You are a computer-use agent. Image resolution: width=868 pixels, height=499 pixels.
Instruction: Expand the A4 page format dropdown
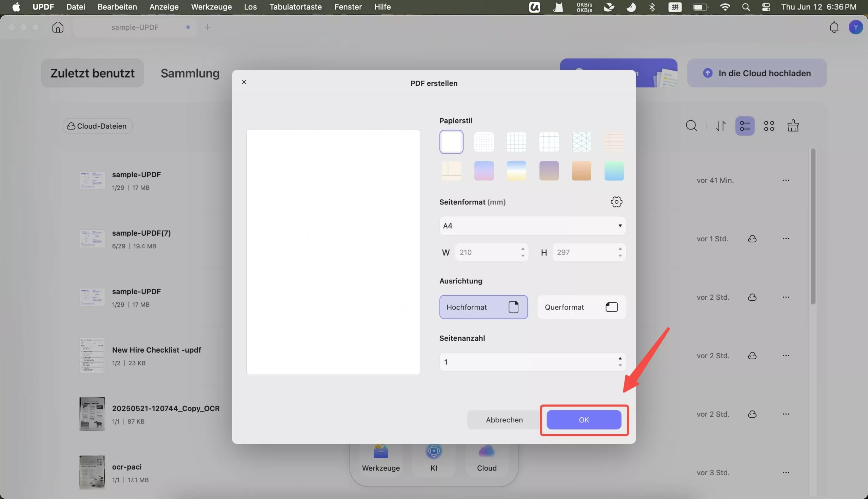532,226
